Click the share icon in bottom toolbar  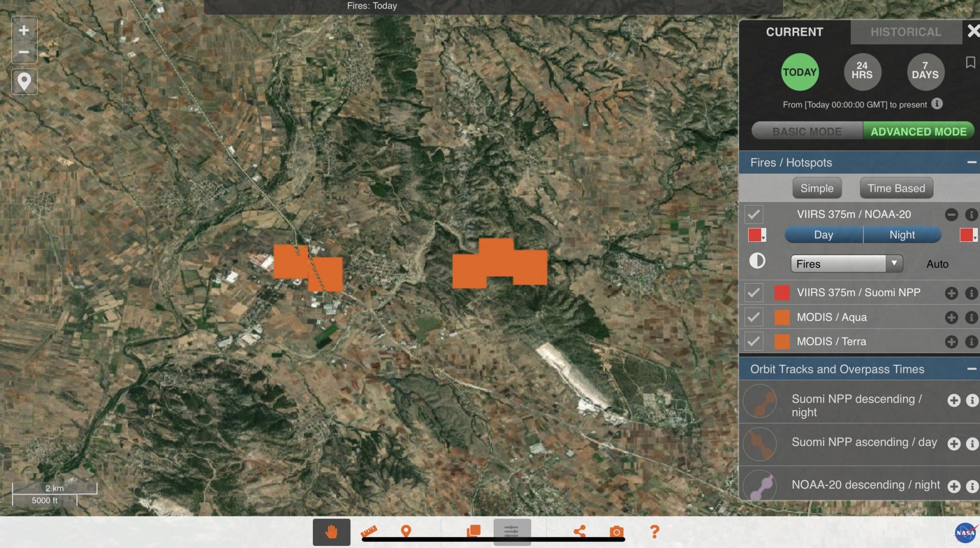pyautogui.click(x=579, y=532)
